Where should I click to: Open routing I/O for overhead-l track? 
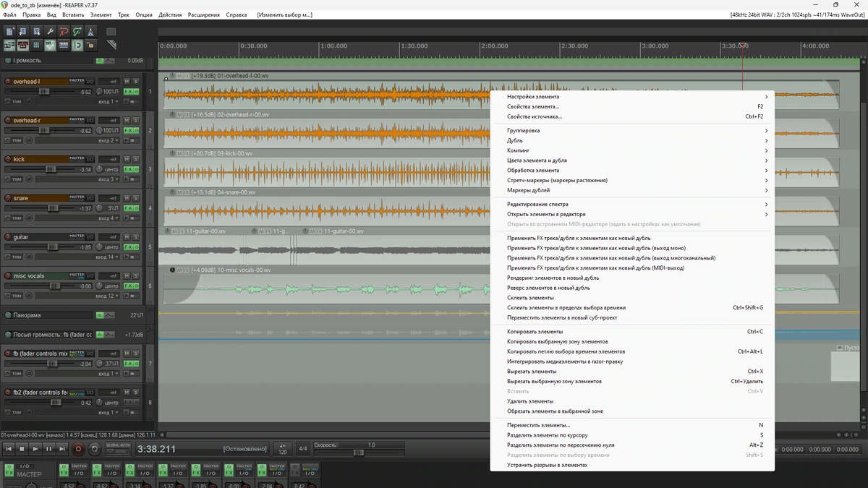coord(90,82)
